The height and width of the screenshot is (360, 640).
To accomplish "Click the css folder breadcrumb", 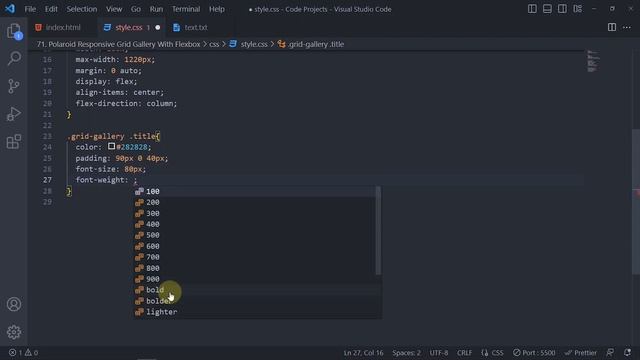I will point(214,44).
